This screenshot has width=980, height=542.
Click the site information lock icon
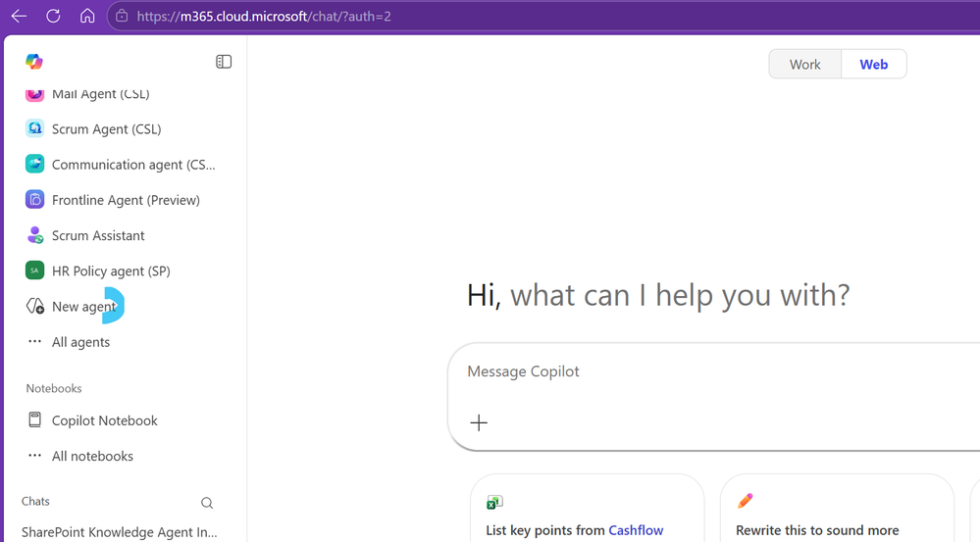[x=122, y=17]
